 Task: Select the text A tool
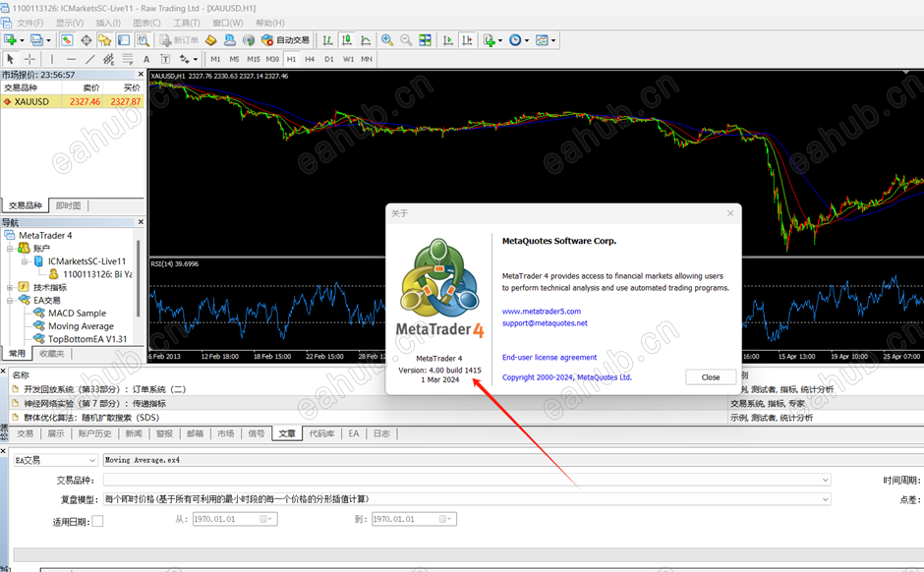pos(146,59)
